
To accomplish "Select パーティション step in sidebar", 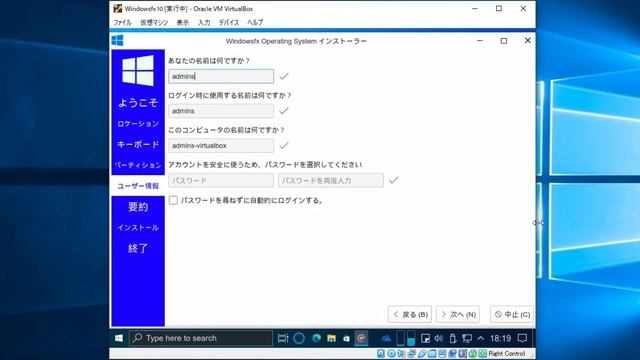I will coord(138,165).
